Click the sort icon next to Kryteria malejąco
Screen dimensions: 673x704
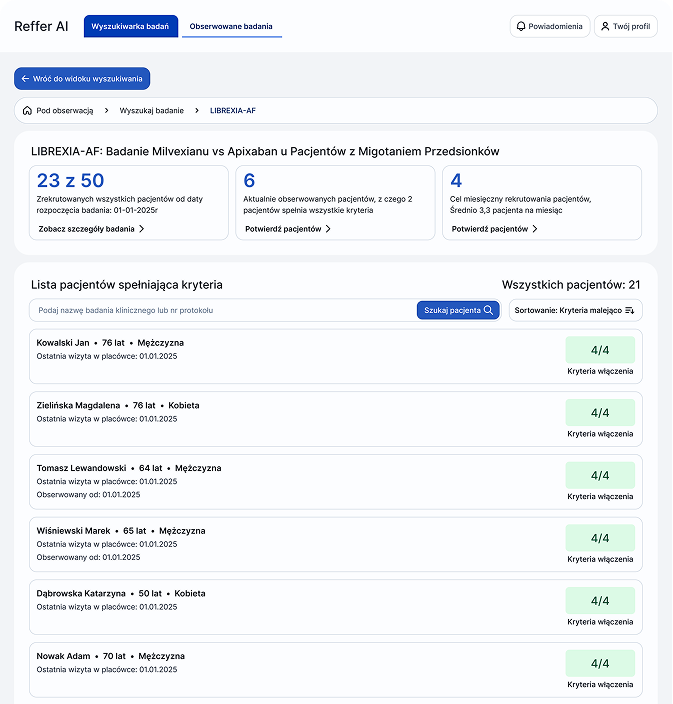630,310
